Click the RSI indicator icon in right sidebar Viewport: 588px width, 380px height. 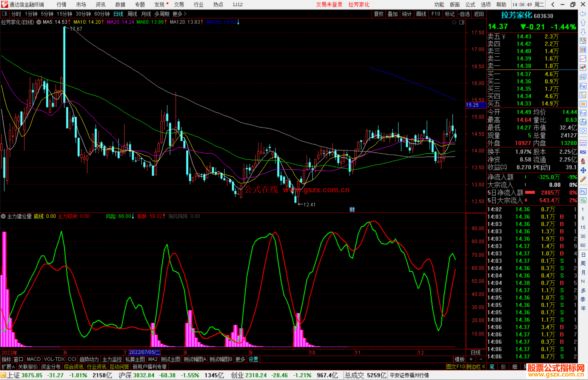point(583,152)
